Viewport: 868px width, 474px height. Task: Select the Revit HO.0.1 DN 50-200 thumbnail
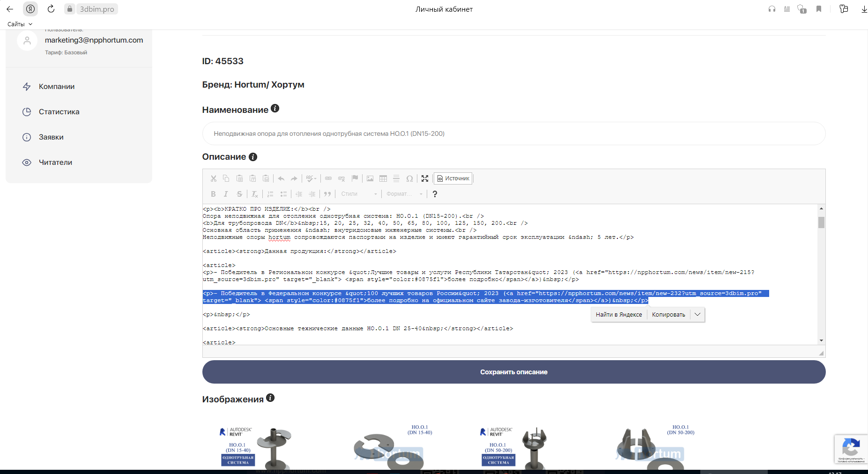pos(514,448)
